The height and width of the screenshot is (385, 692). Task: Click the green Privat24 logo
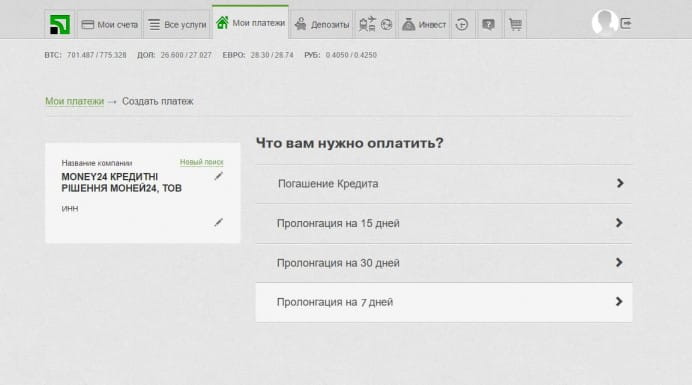point(60,24)
